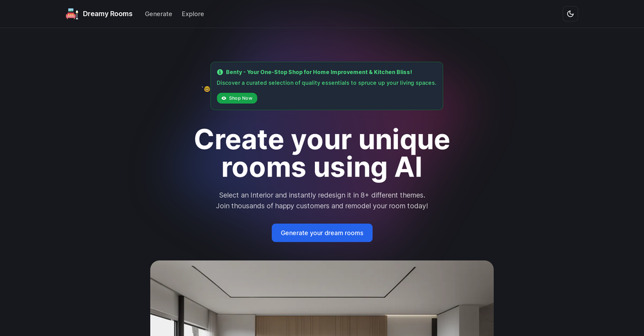Click the Dreamy Rooms brand name

[108, 14]
